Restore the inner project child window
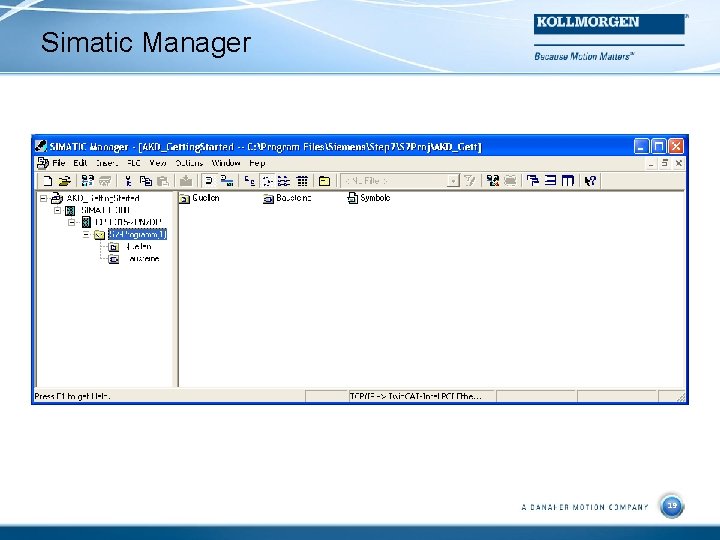This screenshot has height=540, width=720. pyautogui.click(x=665, y=163)
